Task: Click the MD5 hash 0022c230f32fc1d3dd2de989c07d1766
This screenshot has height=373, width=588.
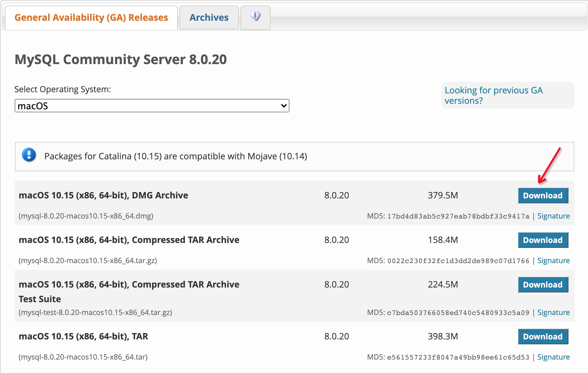Action: click(458, 261)
